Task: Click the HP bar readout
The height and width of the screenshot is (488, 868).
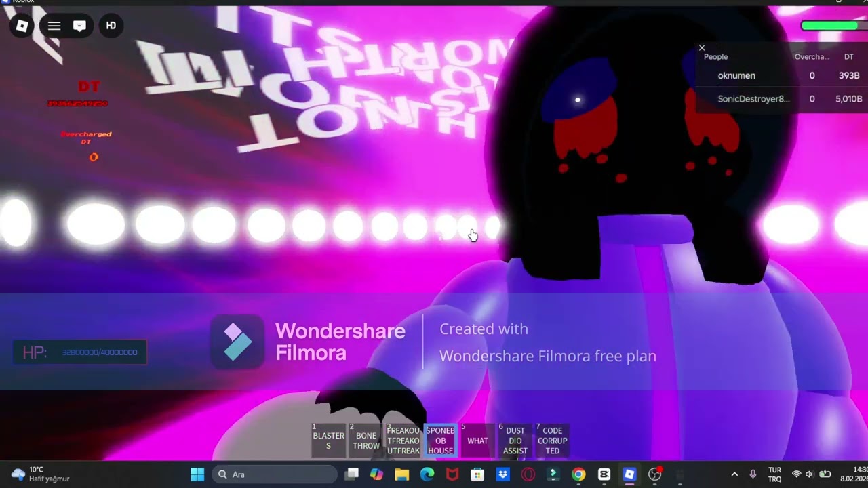Action: pyautogui.click(x=80, y=352)
